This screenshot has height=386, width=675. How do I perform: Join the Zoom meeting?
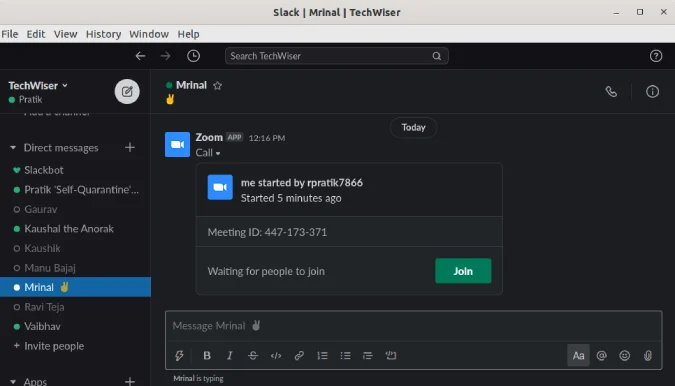point(463,271)
